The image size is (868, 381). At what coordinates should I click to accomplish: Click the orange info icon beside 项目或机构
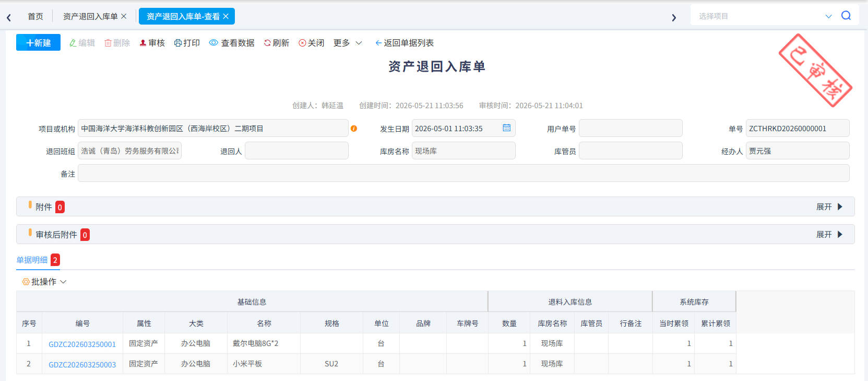pos(354,129)
